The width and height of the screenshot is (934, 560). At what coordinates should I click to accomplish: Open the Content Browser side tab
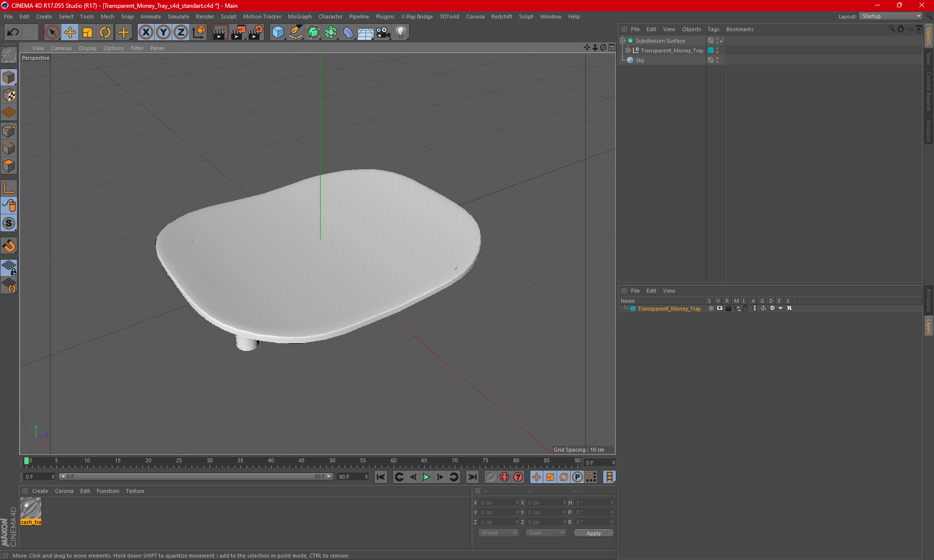point(928,91)
